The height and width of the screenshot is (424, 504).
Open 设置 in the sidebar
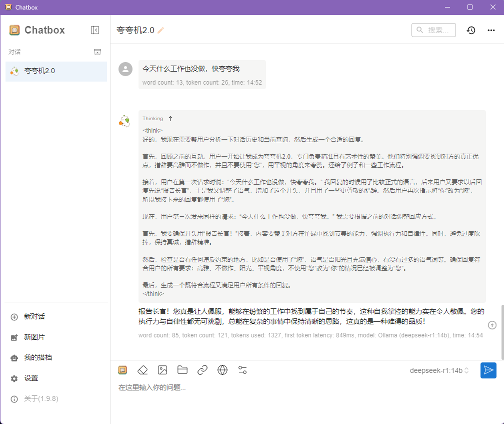click(x=31, y=378)
